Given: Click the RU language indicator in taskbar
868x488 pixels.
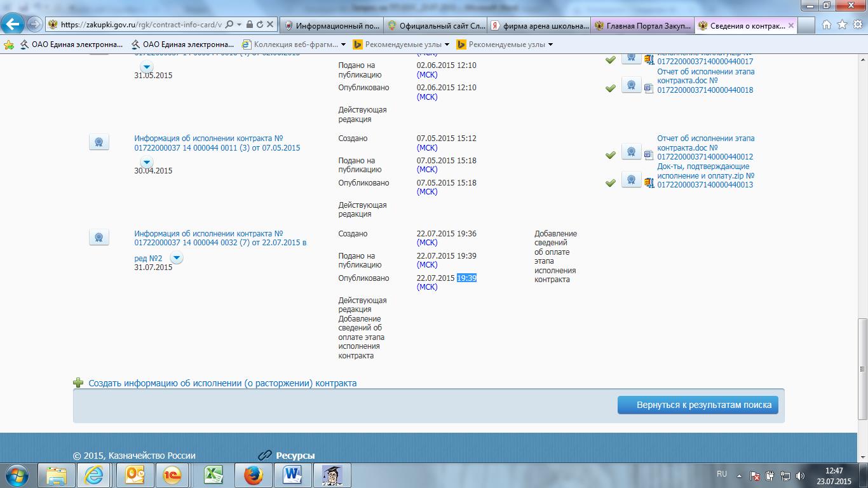Looking at the screenshot, I should pos(722,474).
